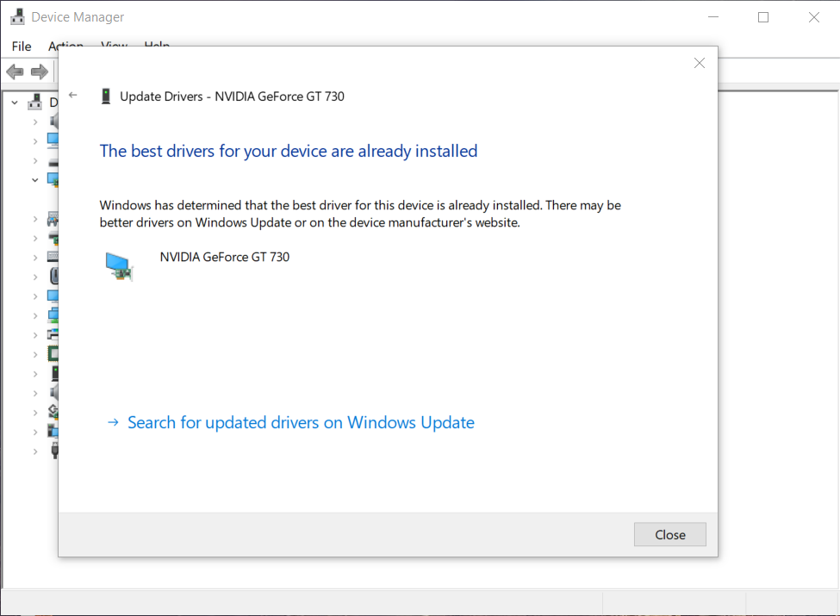Search for updated drivers on Windows Update
Screen dimensions: 840x616
(301, 423)
